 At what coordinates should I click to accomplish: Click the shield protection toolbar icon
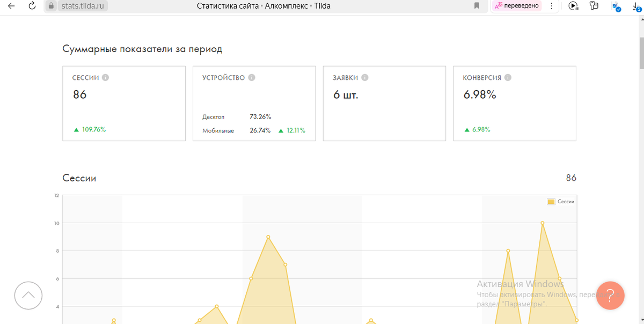pyautogui.click(x=617, y=6)
